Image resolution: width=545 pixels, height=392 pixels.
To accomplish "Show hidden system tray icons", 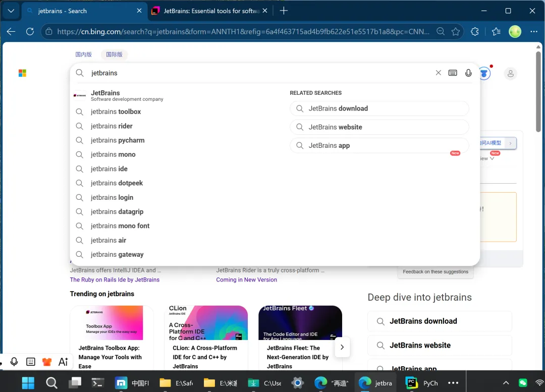I will point(506,383).
